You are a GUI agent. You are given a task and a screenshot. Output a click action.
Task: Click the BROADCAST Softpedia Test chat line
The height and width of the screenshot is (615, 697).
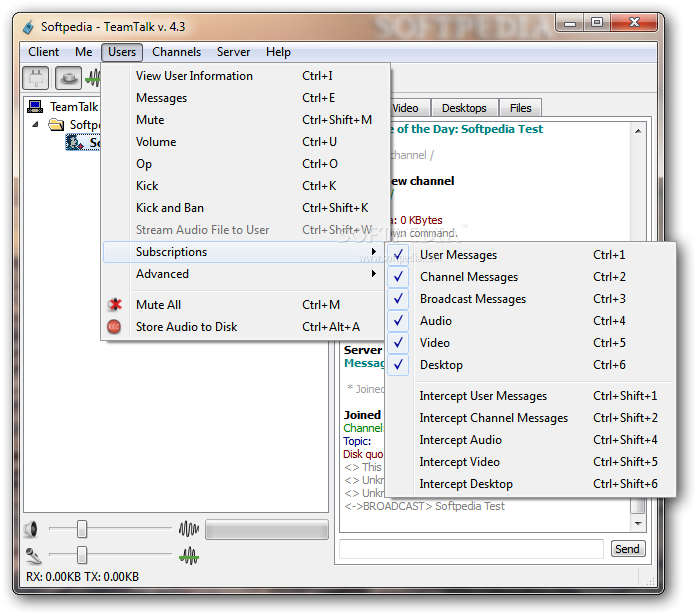425,506
